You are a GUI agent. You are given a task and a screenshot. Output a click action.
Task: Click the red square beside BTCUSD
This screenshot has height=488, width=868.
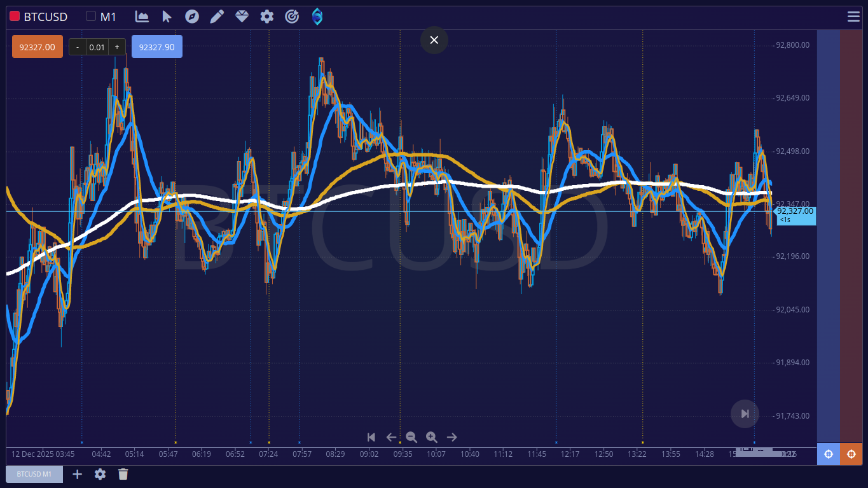click(15, 17)
